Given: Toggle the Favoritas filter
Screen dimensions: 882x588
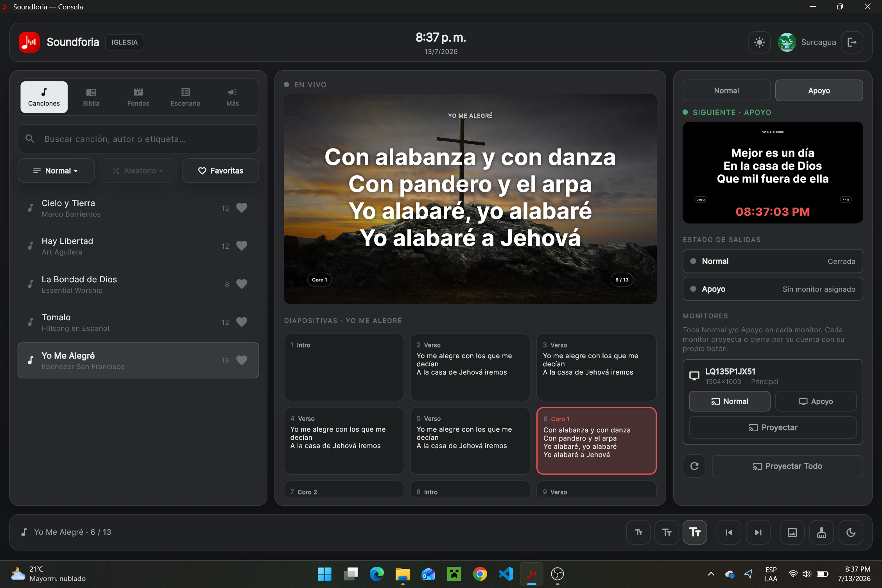Looking at the screenshot, I should pos(220,170).
